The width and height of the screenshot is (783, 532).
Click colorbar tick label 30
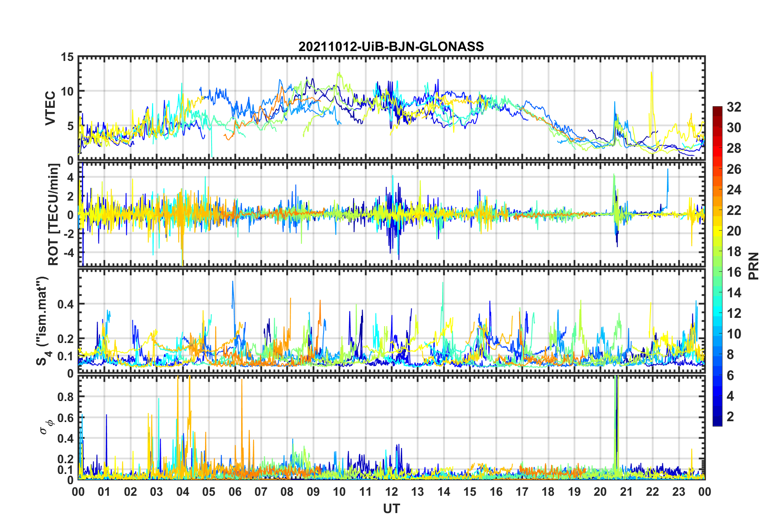pyautogui.click(x=734, y=128)
